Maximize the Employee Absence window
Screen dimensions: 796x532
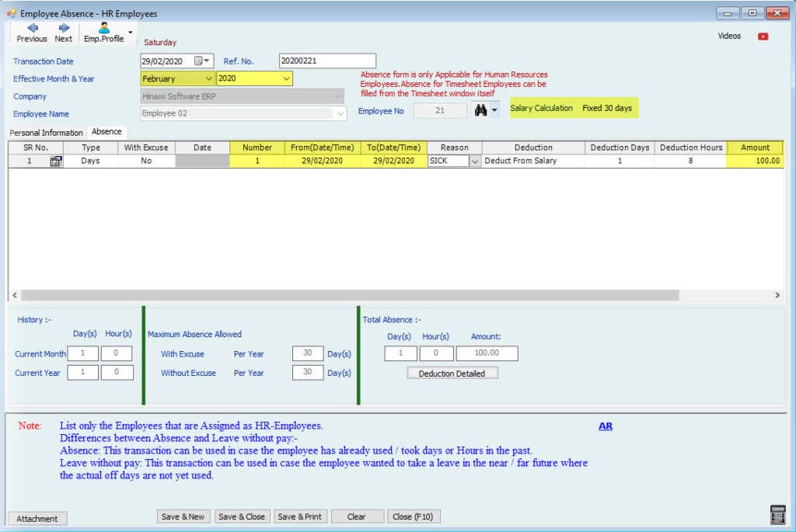pyautogui.click(x=752, y=13)
